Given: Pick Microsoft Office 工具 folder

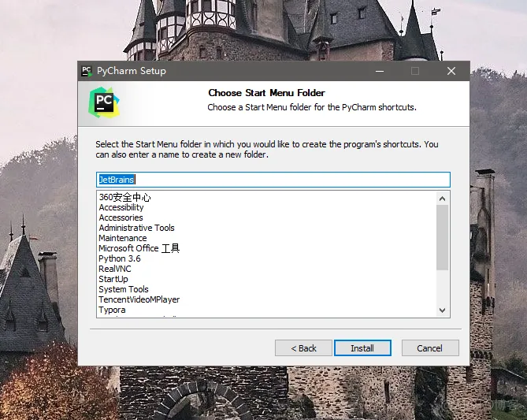Looking at the screenshot, I should click(139, 248).
